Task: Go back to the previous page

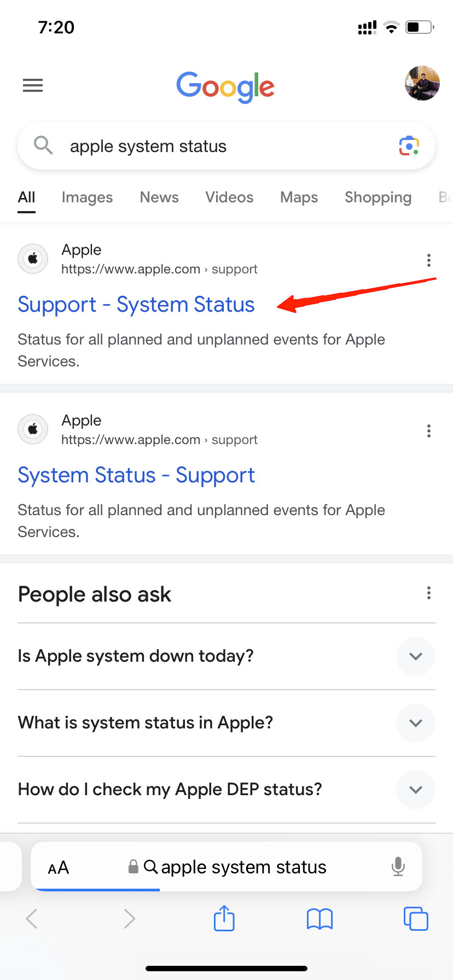Action: pos(32,918)
